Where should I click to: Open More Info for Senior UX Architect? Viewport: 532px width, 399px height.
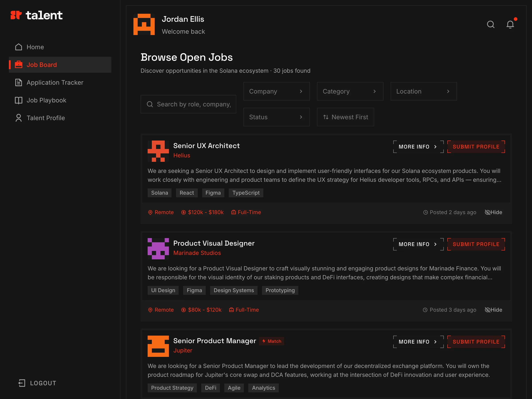418,147
